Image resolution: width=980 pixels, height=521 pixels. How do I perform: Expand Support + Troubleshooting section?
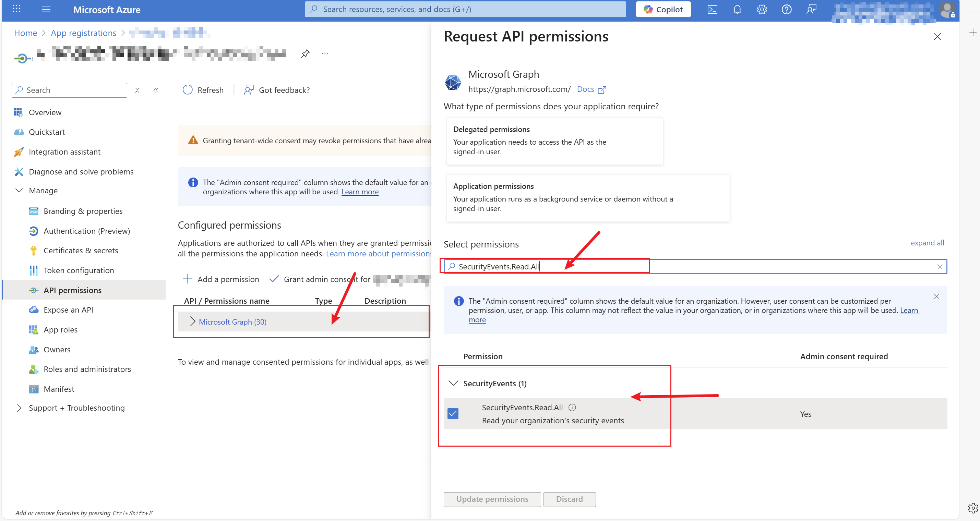coord(19,408)
